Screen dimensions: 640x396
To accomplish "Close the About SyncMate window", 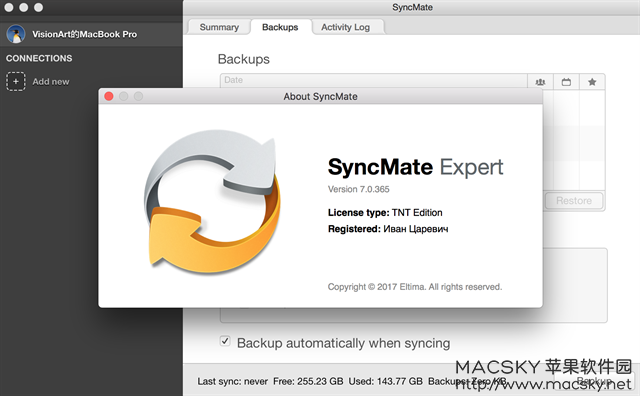I will point(109,96).
